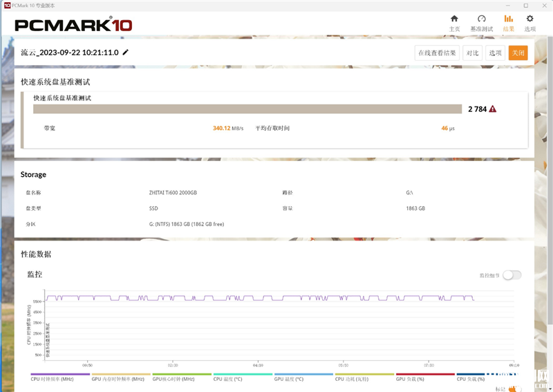Click the 平均存取时间 label
The width and height of the screenshot is (553, 392).
pos(272,128)
